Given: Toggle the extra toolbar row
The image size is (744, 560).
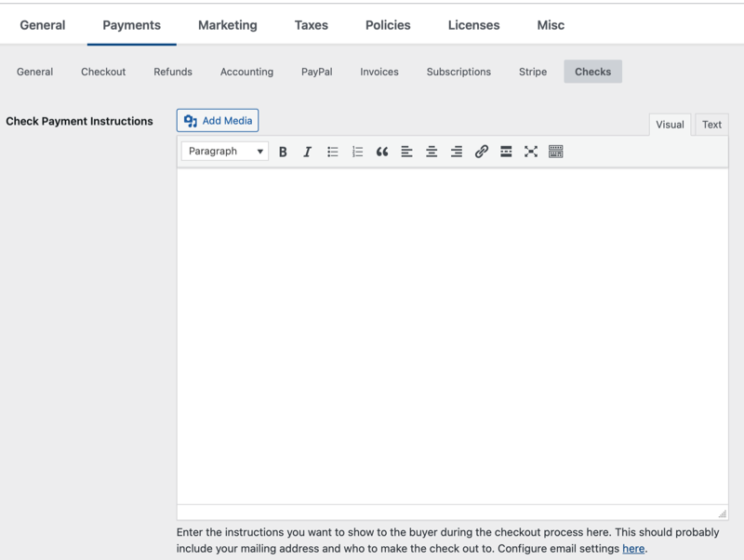Looking at the screenshot, I should 556,152.
